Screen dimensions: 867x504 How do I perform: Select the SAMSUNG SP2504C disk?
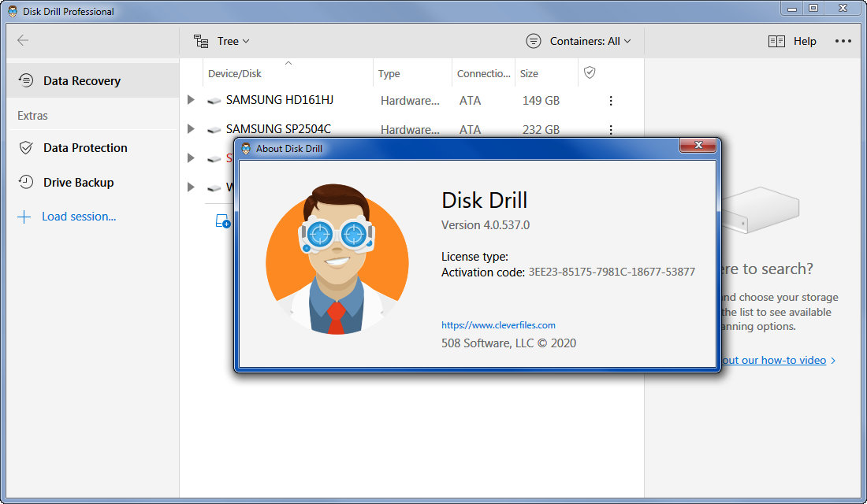[278, 129]
